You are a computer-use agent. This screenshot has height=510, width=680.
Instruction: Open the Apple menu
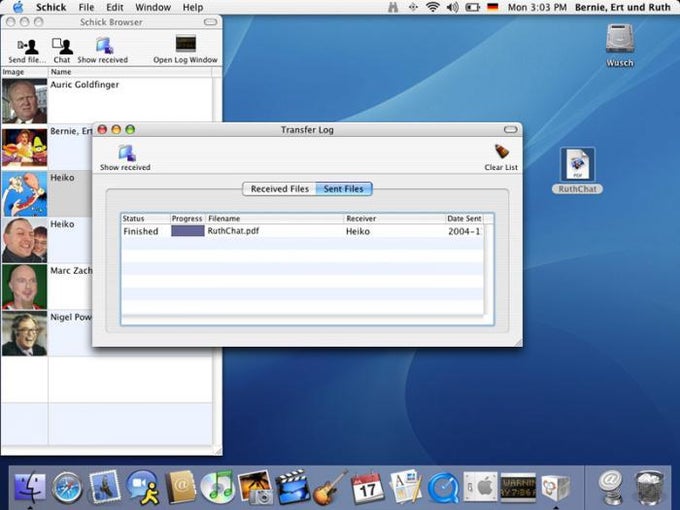18,7
